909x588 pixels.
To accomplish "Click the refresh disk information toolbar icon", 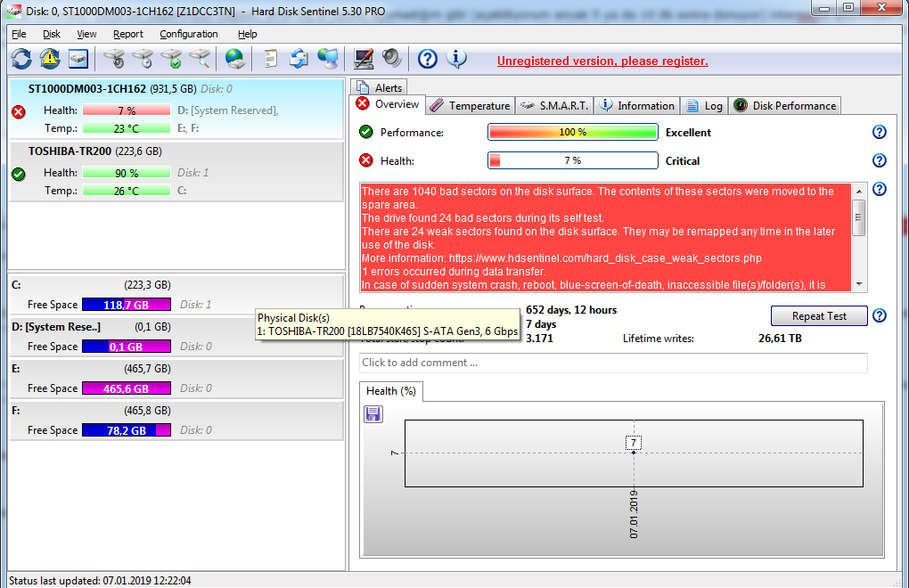I will [21, 59].
